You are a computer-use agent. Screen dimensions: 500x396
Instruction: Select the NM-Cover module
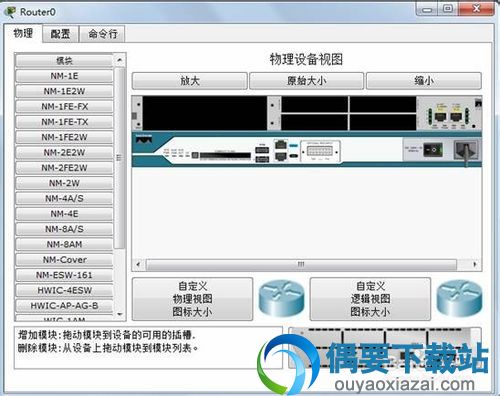coord(64,260)
